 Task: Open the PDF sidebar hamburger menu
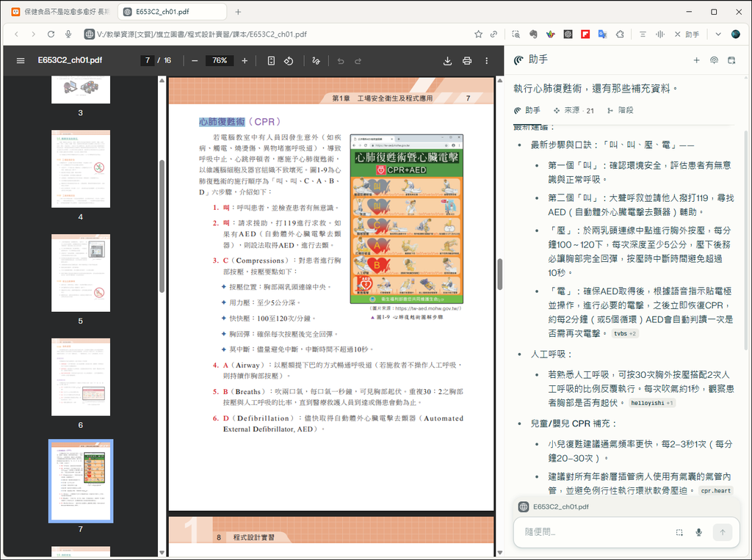(x=20, y=60)
